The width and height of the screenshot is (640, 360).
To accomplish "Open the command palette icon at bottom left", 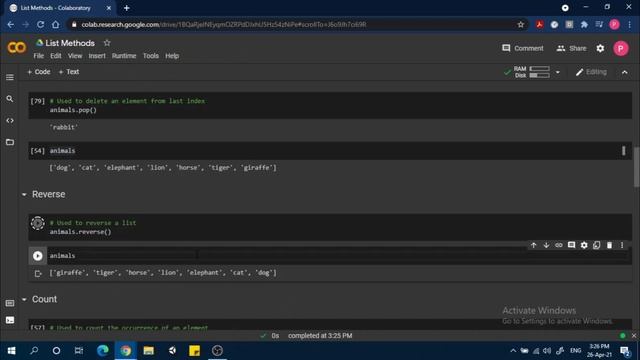I will (10, 303).
